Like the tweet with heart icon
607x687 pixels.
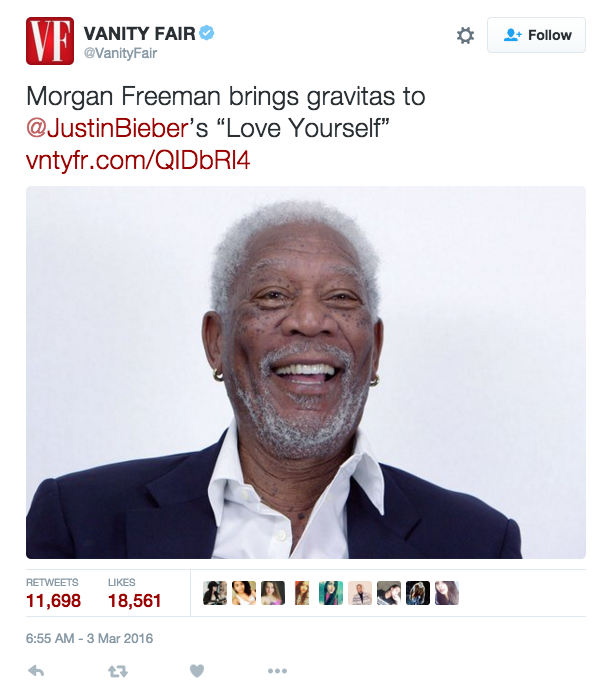pyautogui.click(x=197, y=671)
